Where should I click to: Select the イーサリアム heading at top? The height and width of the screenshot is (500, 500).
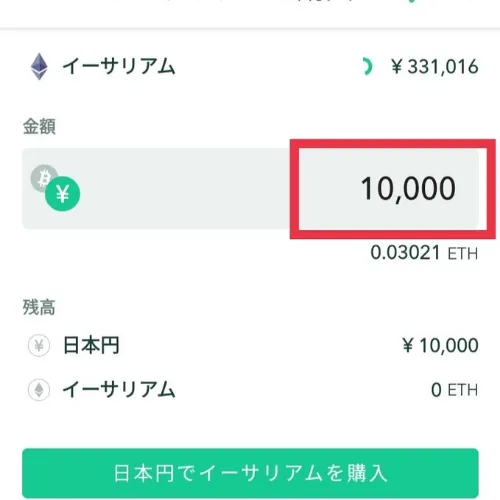click(x=119, y=66)
